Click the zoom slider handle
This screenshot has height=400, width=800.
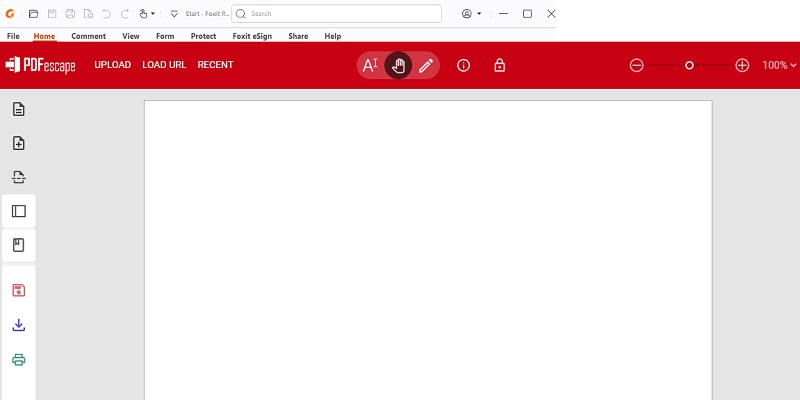689,65
